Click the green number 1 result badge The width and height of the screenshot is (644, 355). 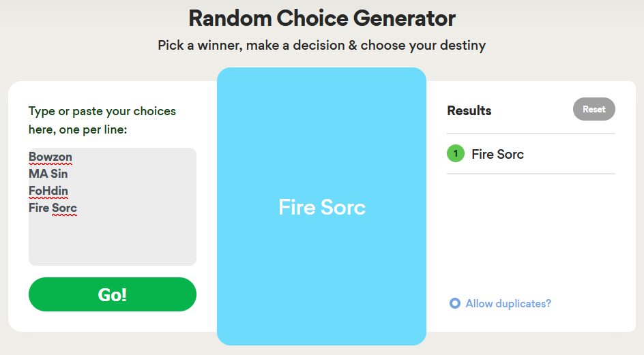pos(455,154)
